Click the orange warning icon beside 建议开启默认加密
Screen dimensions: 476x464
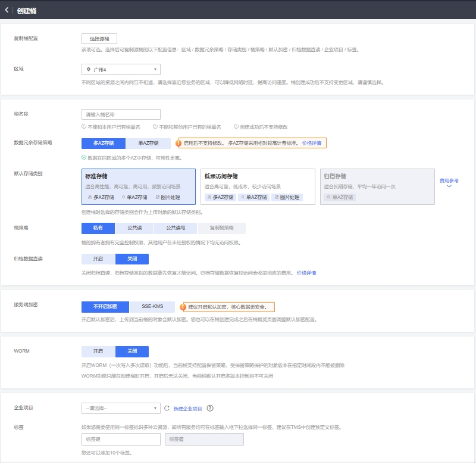183,307
